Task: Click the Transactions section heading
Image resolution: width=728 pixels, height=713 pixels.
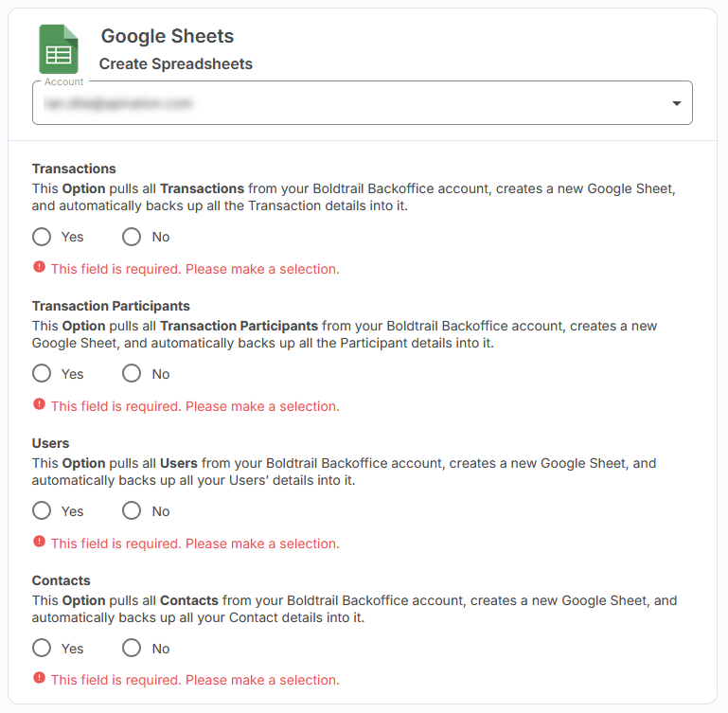Action: tap(74, 169)
